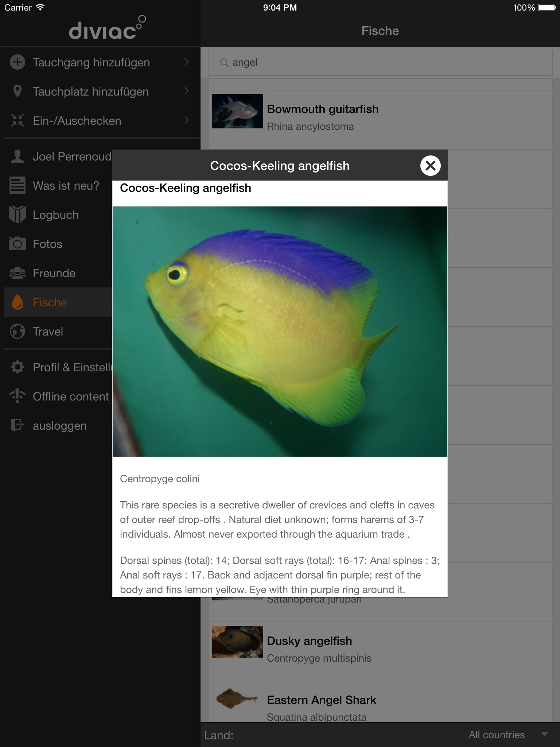Click the plus icon for Tauchgang hinzufügen
This screenshot has width=560, height=747.
[17, 62]
